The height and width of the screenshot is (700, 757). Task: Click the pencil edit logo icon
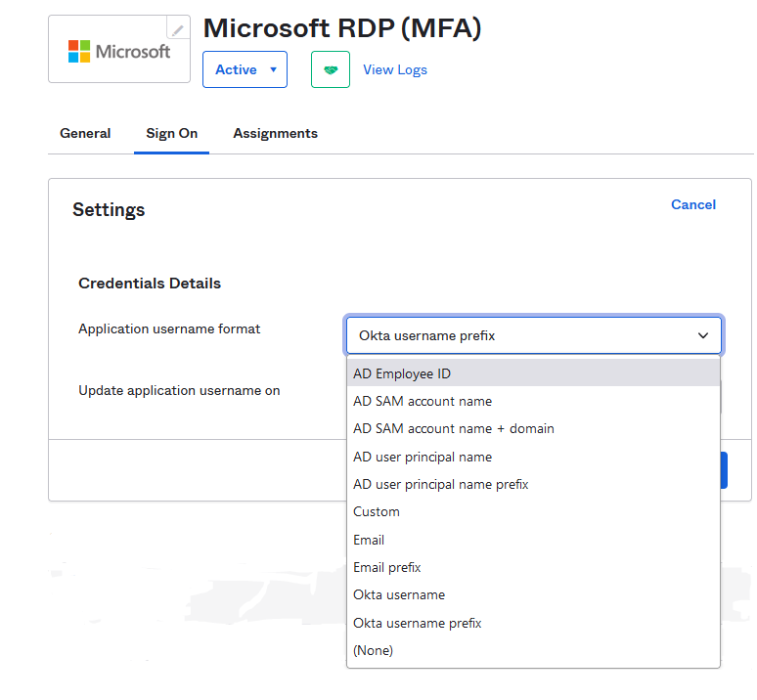(x=178, y=30)
